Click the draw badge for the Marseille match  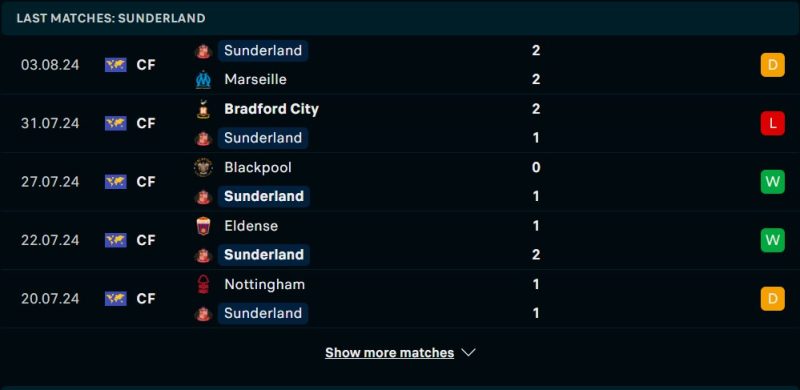(x=772, y=65)
